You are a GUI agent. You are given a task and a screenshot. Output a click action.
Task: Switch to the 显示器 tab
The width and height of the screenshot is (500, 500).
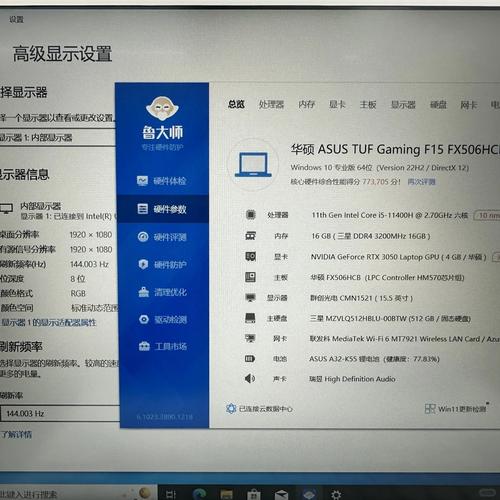(x=403, y=105)
